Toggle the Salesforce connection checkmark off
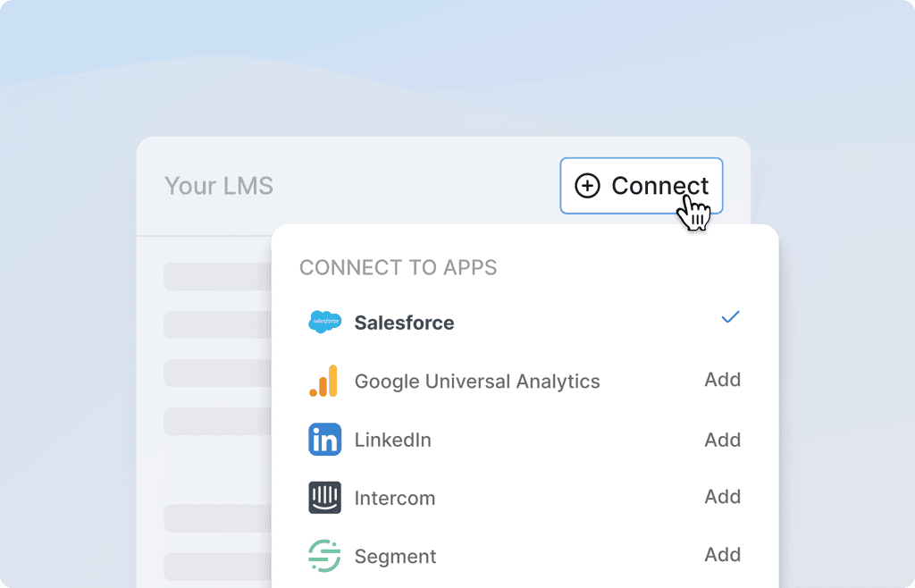Image resolution: width=915 pixels, height=588 pixels. click(x=730, y=317)
